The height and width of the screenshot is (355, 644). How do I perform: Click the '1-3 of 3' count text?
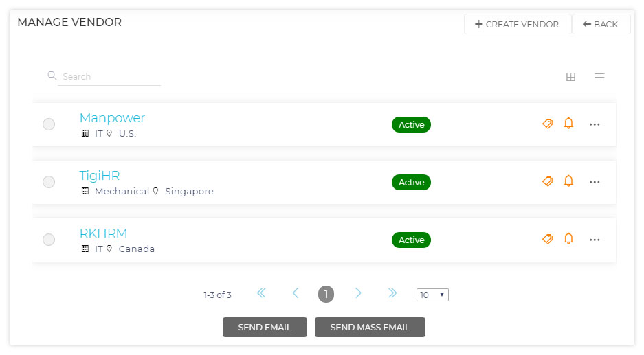[217, 295]
